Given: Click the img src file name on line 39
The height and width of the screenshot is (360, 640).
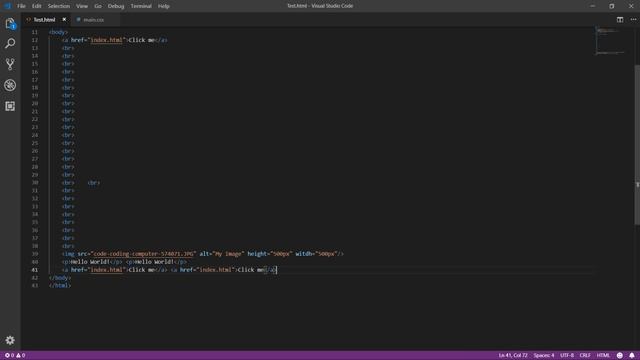Looking at the screenshot, I should point(143,254).
